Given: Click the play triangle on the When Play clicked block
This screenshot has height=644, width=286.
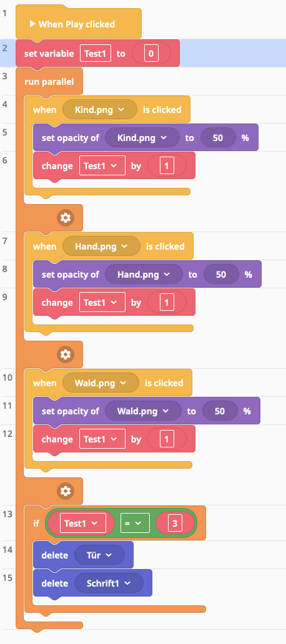Looking at the screenshot, I should (32, 24).
